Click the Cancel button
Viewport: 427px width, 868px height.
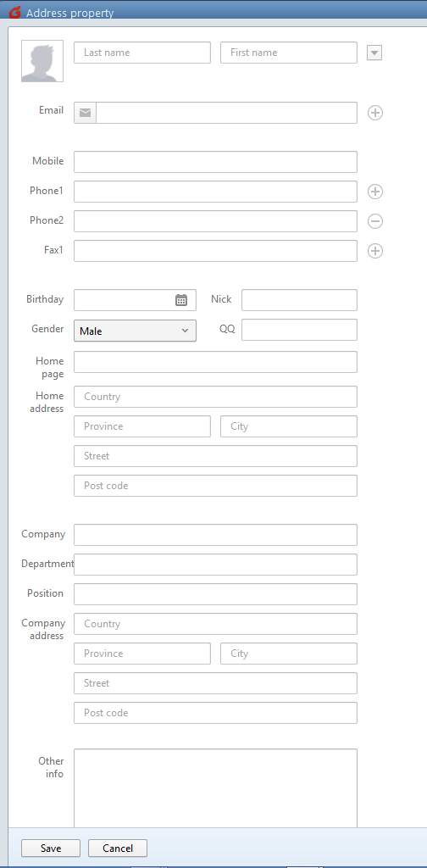pyautogui.click(x=118, y=848)
